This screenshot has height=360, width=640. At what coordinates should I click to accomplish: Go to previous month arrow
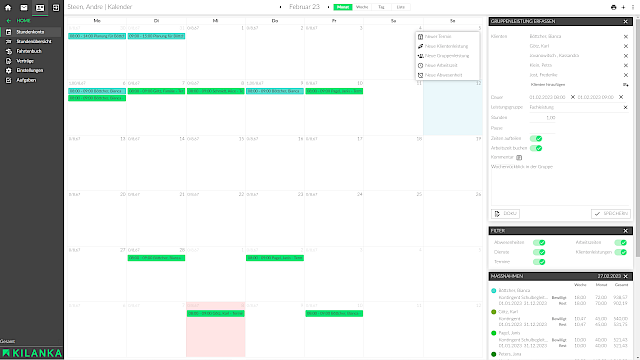(280, 7)
